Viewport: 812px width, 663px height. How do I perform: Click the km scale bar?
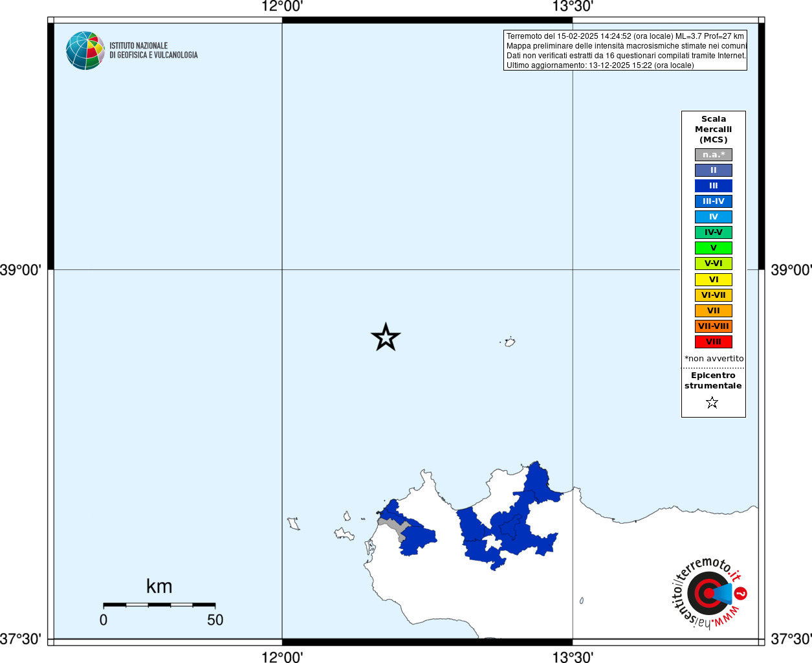pos(159,605)
